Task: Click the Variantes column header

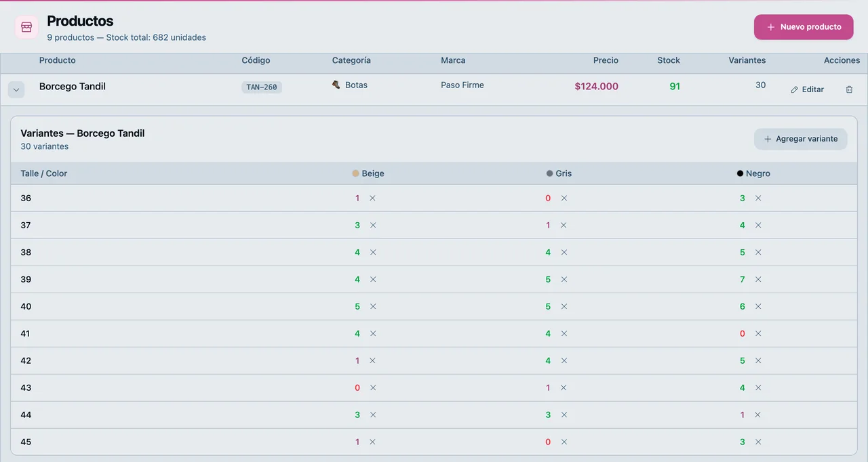Action: click(x=747, y=60)
